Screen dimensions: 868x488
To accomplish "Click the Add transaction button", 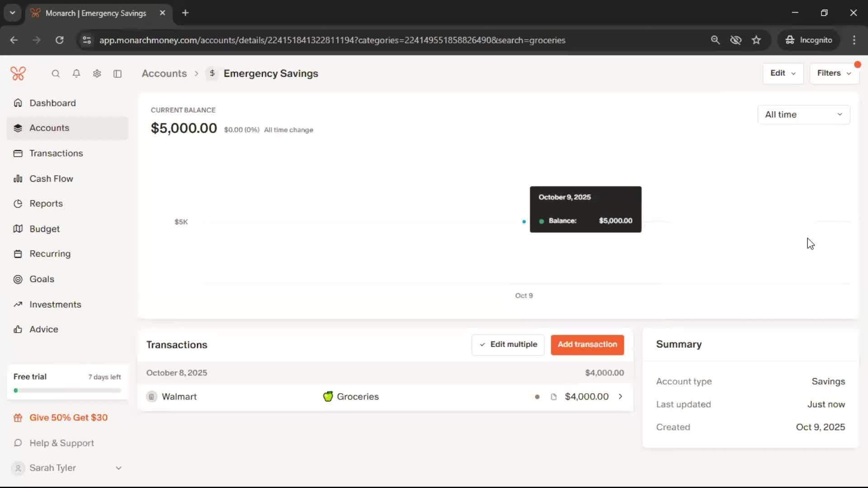I will pos(587,345).
